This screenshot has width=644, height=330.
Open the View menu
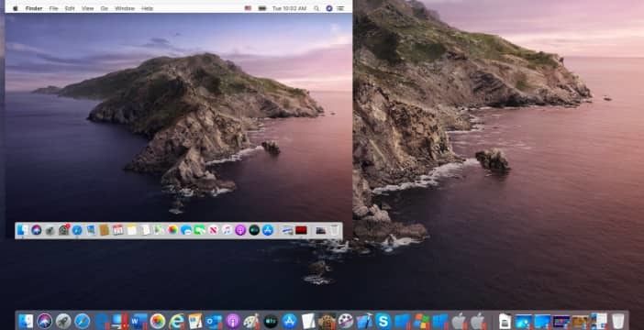pos(87,8)
